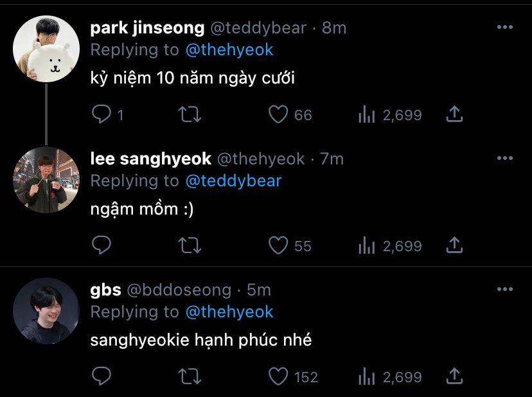Open park jinseong's profile picture
The height and width of the screenshot is (397, 532).
(46, 49)
